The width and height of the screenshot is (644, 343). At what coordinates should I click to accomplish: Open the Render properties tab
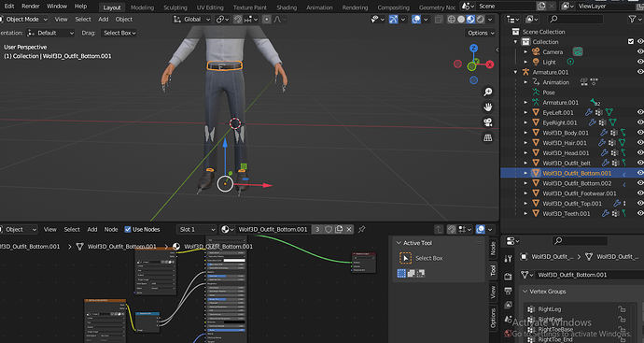(508, 277)
